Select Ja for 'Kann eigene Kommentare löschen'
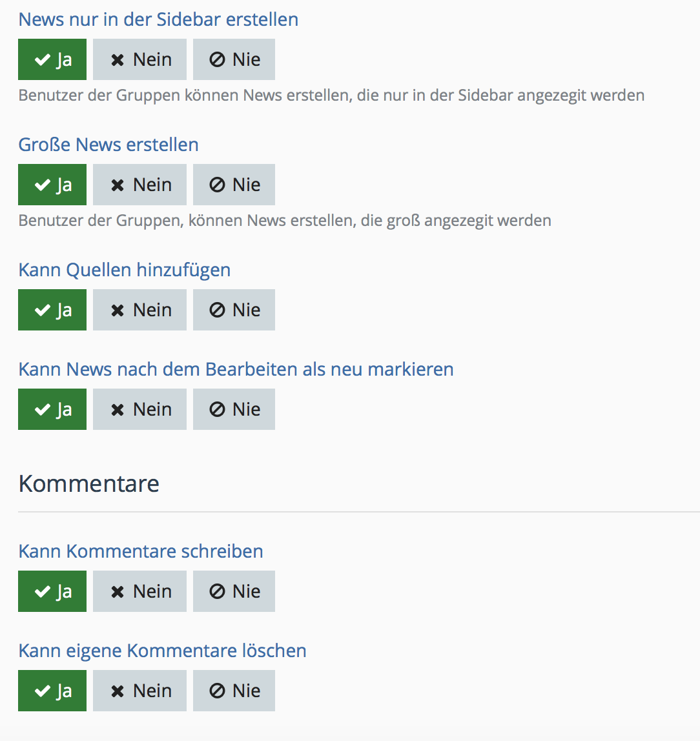This screenshot has height=741, width=700. 52,691
